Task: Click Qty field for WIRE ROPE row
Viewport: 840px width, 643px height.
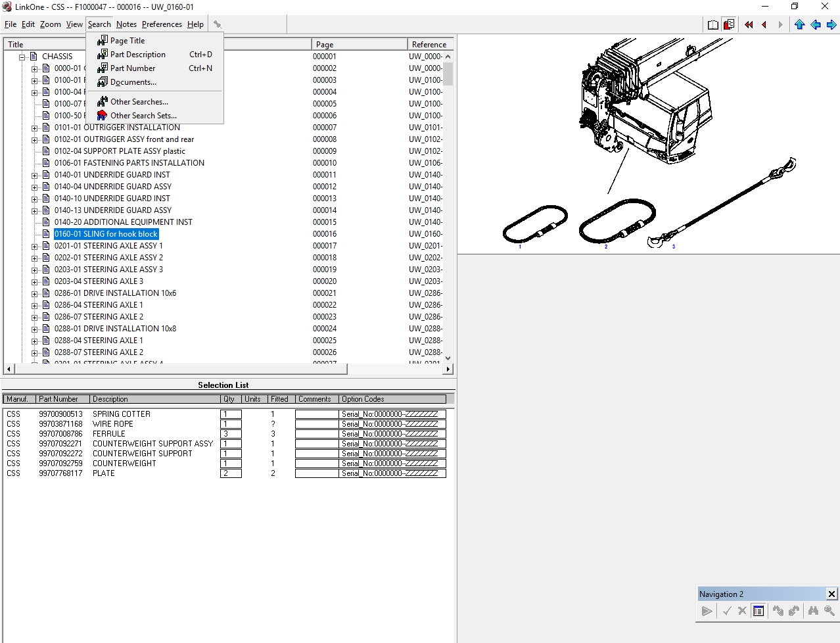Action: pos(231,424)
